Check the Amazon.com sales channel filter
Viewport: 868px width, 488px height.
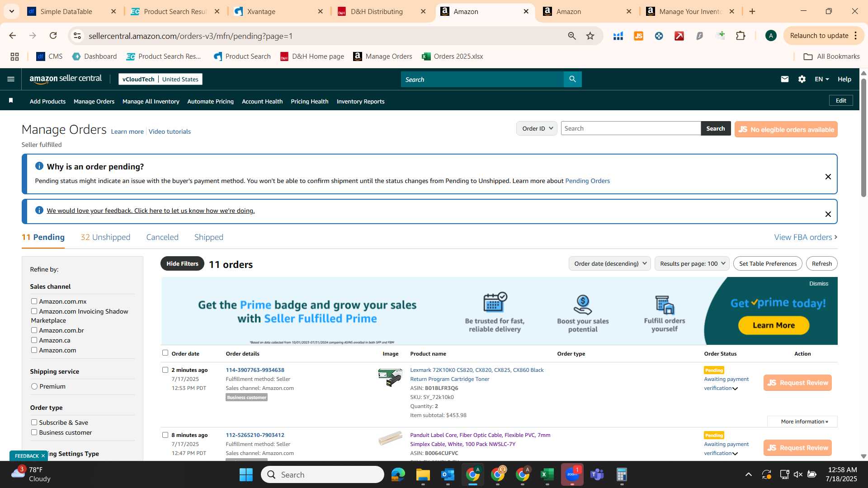[x=34, y=350]
